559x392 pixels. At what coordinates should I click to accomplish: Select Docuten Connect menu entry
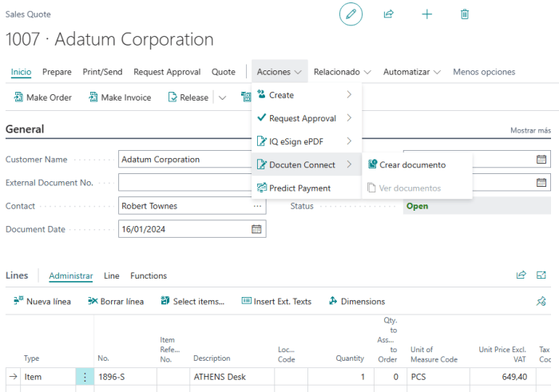[307, 164]
